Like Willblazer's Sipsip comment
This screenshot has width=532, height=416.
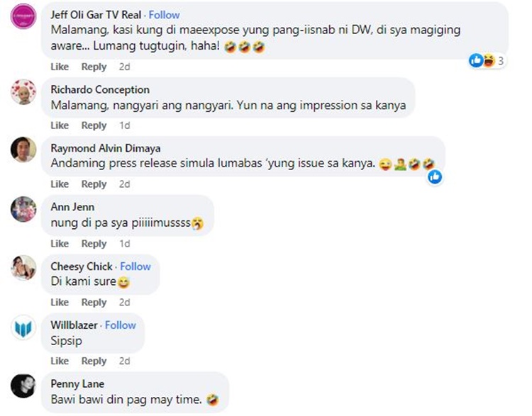click(x=60, y=361)
